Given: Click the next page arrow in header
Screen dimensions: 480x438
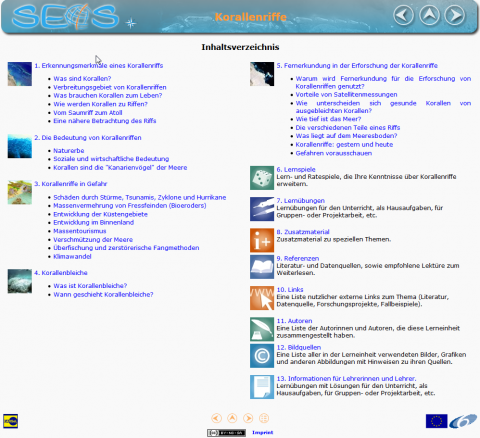Looking at the screenshot, I should click(x=455, y=15).
